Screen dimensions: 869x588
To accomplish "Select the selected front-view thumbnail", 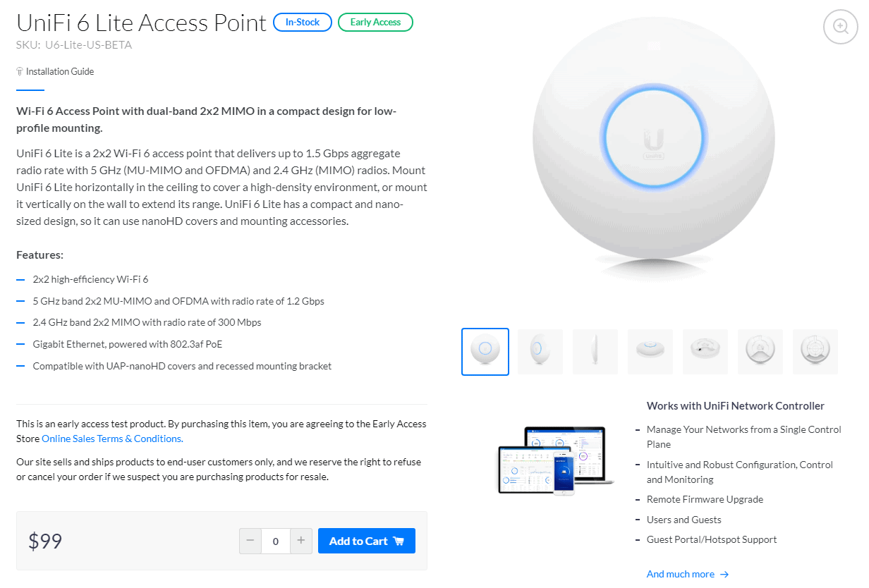I will [485, 352].
